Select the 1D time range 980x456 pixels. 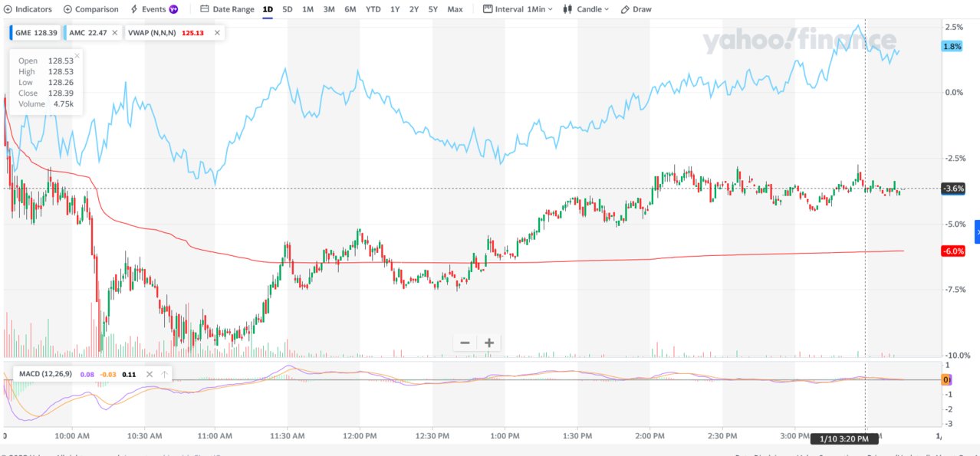pos(268,9)
